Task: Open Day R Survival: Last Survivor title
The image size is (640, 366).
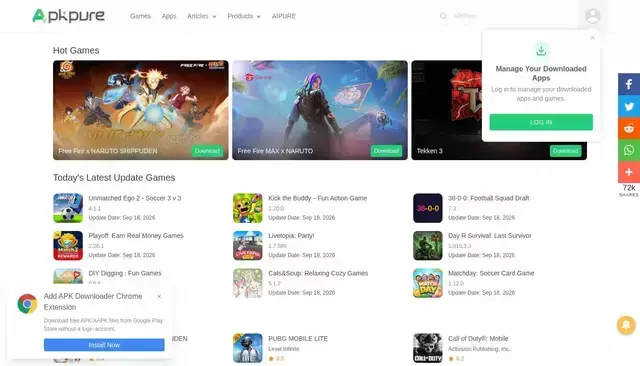Action: tap(490, 236)
